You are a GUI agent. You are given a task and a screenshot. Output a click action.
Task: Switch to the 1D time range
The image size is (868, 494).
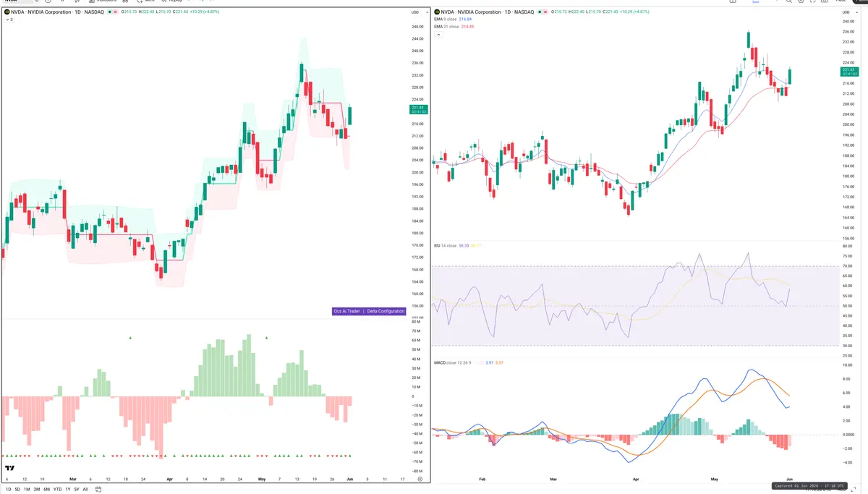[x=9, y=490]
